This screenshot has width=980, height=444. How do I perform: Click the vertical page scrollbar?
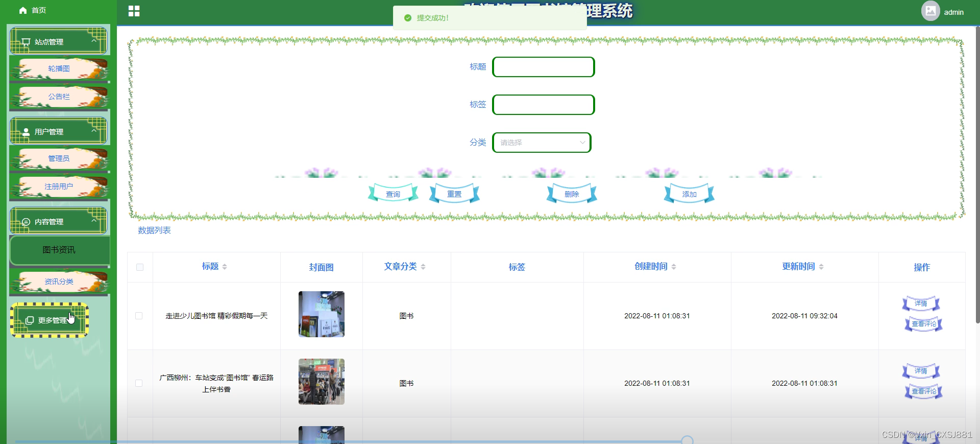click(977, 174)
